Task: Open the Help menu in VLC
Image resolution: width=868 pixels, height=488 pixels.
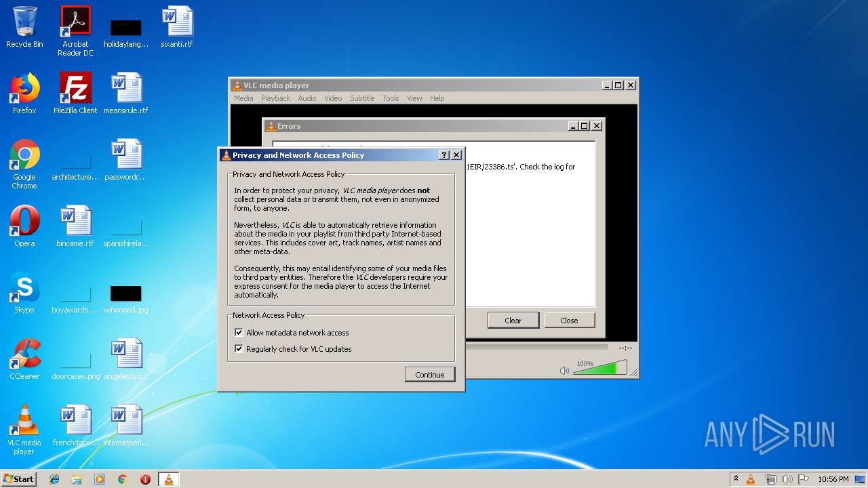Action: coord(437,98)
